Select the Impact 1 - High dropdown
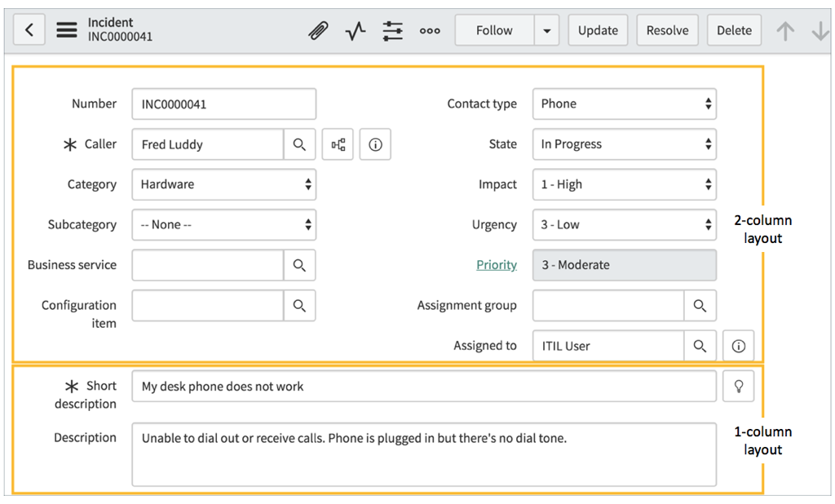Viewport: 835px width, 504px height. click(x=624, y=184)
